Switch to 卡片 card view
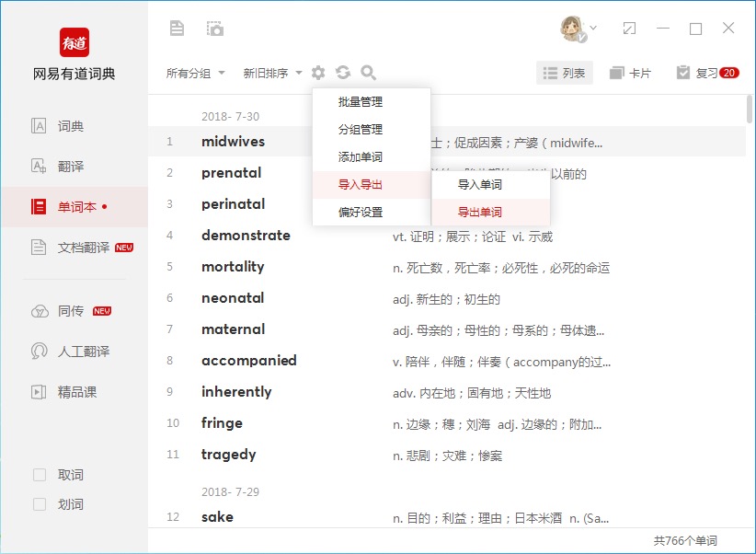This screenshot has width=756, height=554. (x=630, y=73)
